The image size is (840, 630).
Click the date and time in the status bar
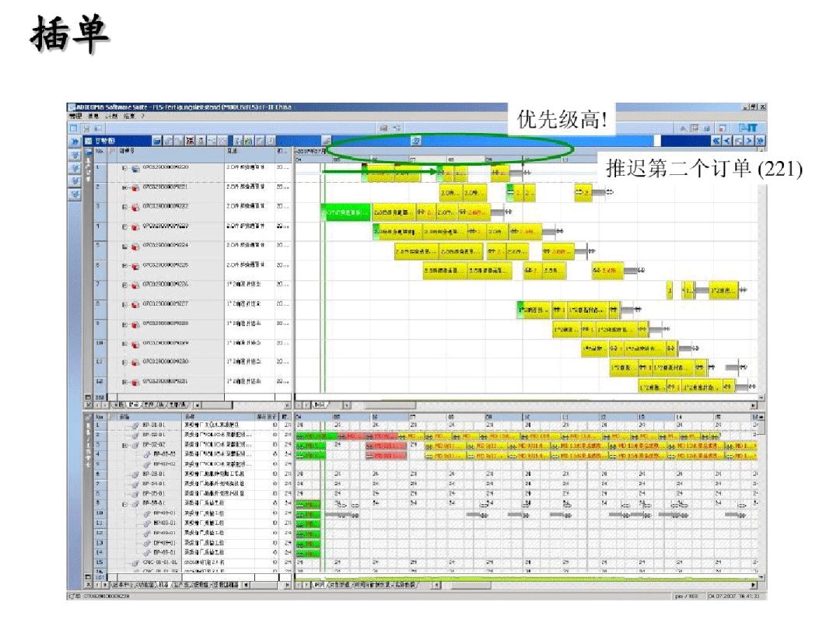tap(733, 597)
